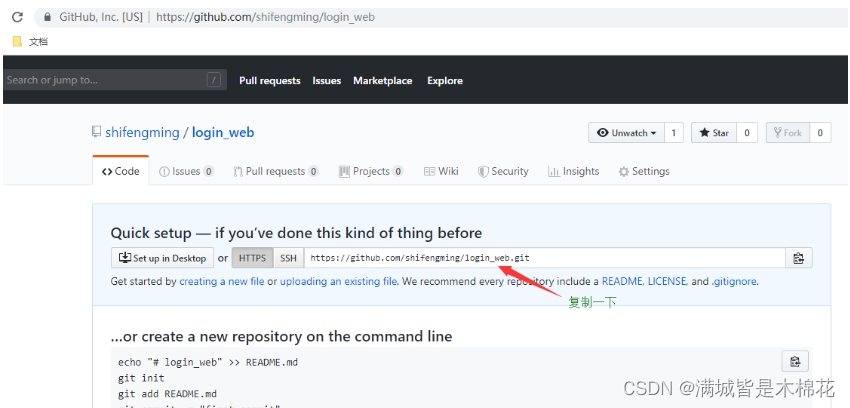Switch to the Code tab
Screen dimensions: 850x408
[x=121, y=171]
